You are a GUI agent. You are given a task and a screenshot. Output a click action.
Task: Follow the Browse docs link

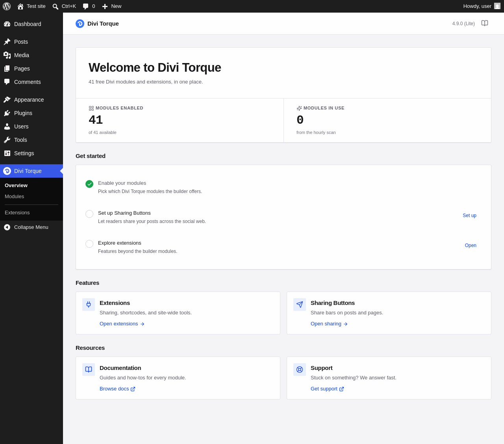[117, 389]
